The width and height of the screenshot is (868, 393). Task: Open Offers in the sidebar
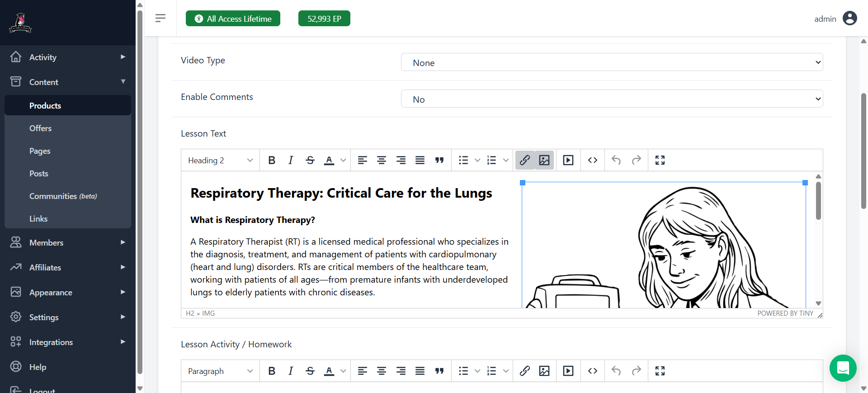40,128
